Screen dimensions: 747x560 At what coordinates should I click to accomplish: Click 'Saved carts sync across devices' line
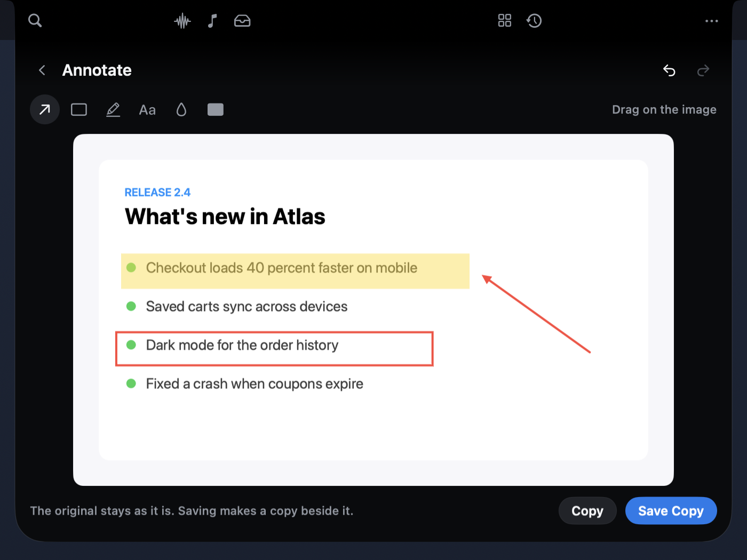pyautogui.click(x=247, y=307)
